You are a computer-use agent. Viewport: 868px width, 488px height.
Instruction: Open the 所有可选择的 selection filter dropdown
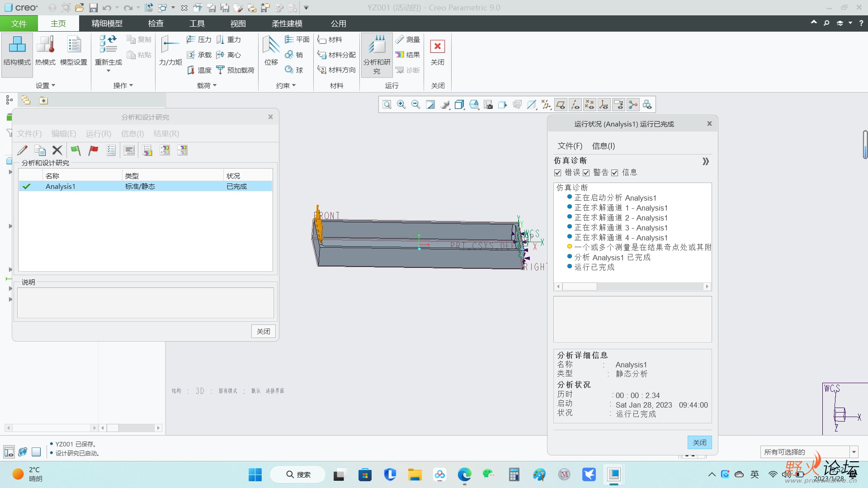tap(854, 452)
